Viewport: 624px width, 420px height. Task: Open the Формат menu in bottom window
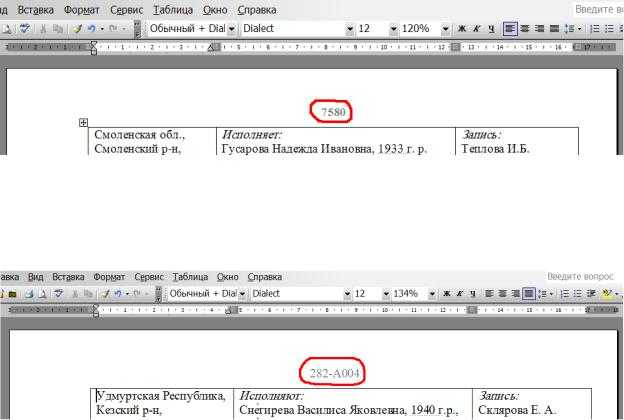(x=109, y=276)
